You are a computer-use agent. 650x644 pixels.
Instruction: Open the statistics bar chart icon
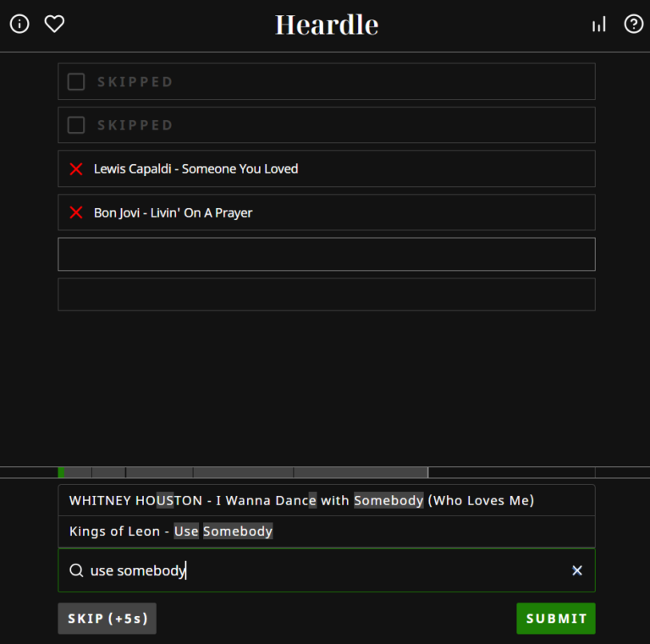click(599, 25)
